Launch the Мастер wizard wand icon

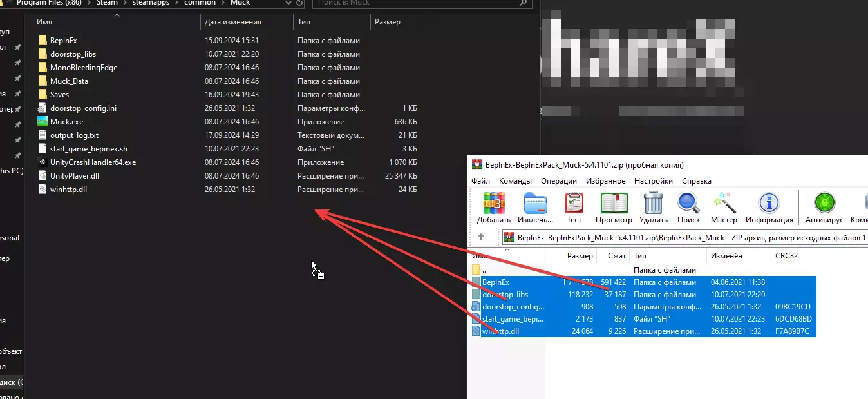[724, 203]
